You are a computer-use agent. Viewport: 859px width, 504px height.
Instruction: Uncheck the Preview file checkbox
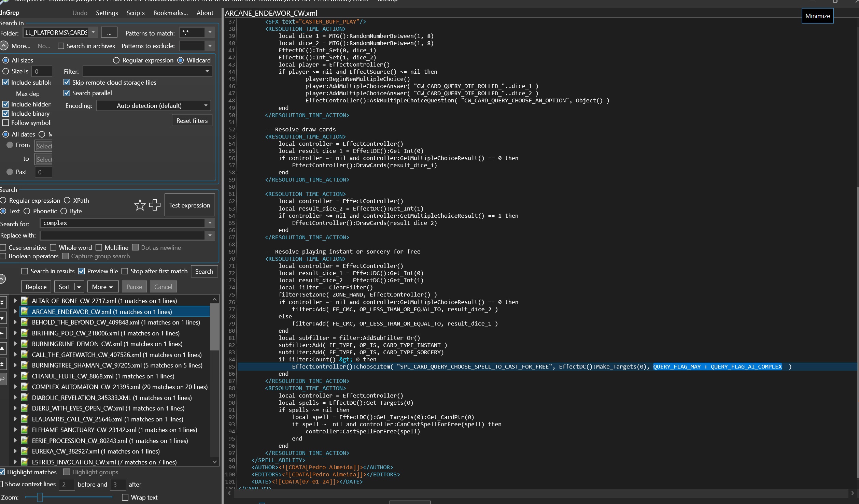pyautogui.click(x=82, y=271)
